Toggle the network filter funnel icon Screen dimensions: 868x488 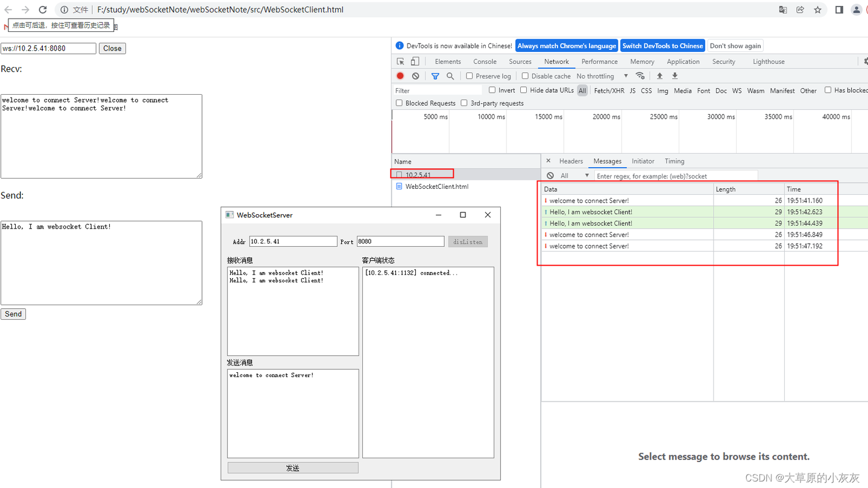[x=435, y=76]
